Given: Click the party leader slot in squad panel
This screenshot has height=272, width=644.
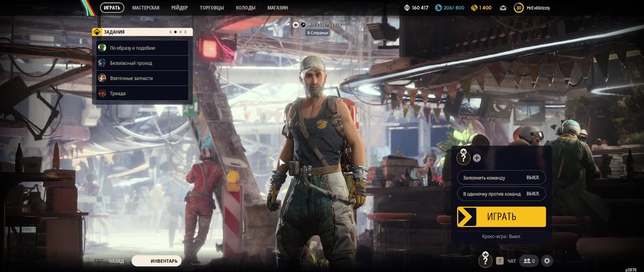Looking at the screenshot, I should click(x=463, y=157).
